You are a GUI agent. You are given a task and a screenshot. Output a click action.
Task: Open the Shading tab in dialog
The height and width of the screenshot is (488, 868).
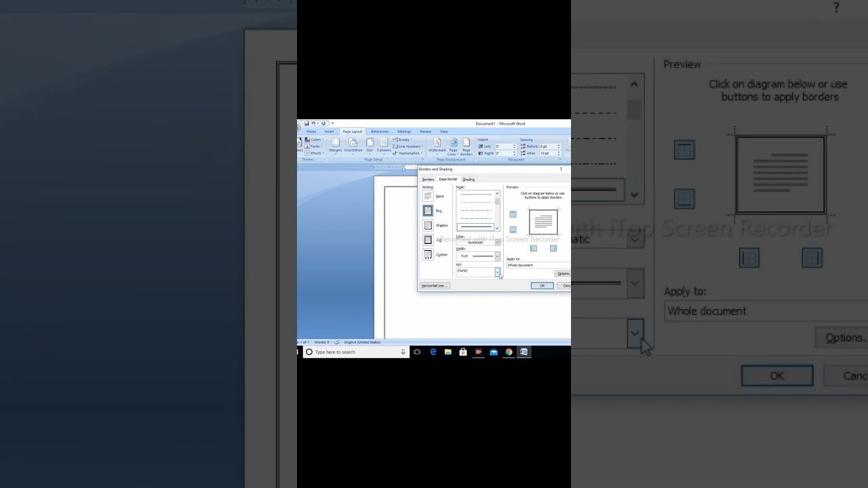pyautogui.click(x=469, y=180)
